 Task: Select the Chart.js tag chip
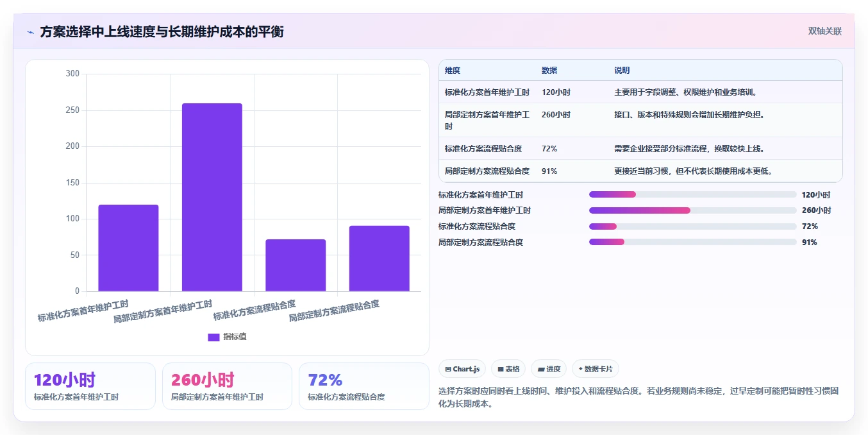[x=462, y=369]
